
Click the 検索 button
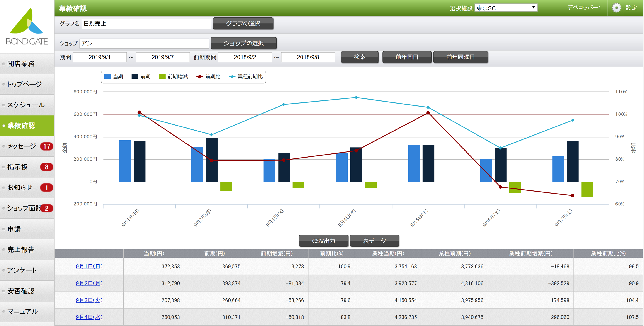coord(360,57)
